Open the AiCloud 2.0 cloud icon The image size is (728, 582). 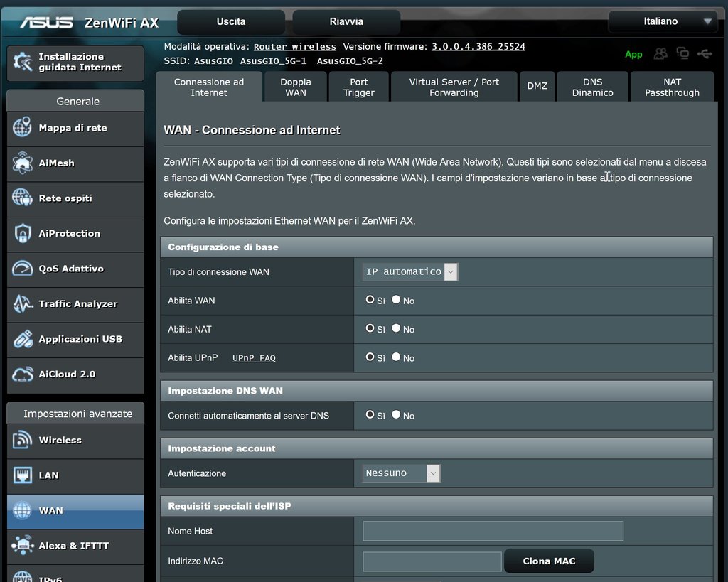click(x=23, y=374)
